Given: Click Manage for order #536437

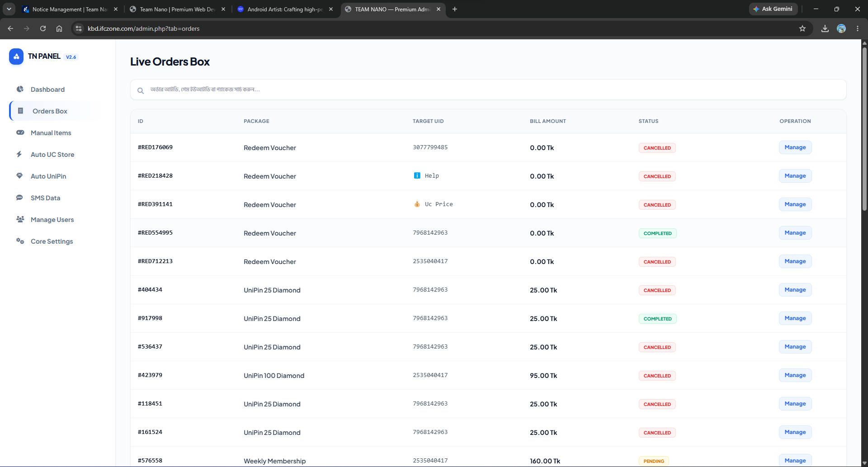Looking at the screenshot, I should (795, 347).
